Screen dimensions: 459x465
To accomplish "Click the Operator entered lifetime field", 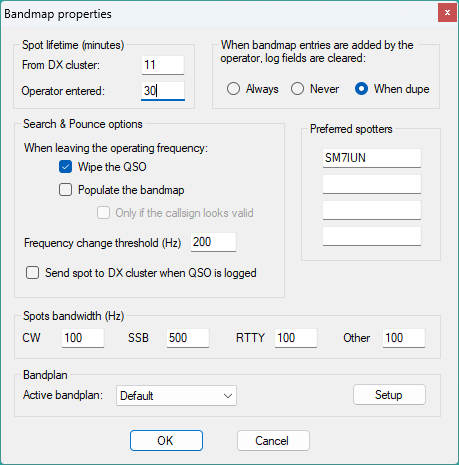I will coord(163,91).
